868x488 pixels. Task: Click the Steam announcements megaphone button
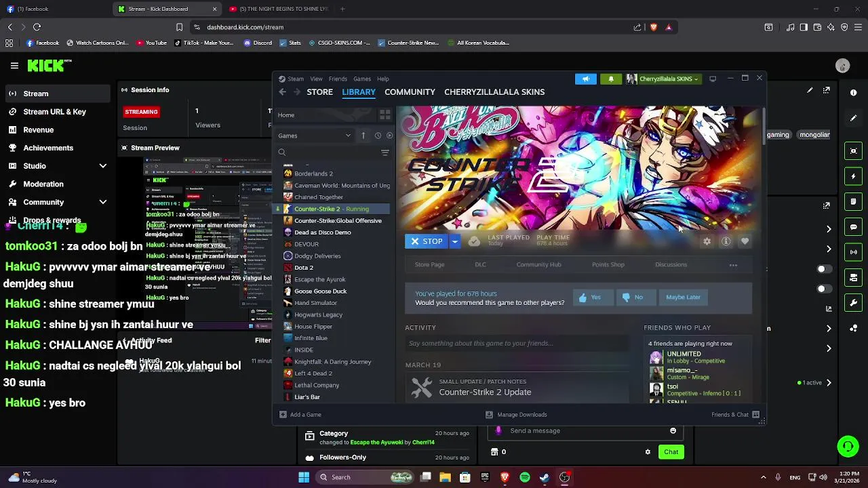tap(586, 79)
